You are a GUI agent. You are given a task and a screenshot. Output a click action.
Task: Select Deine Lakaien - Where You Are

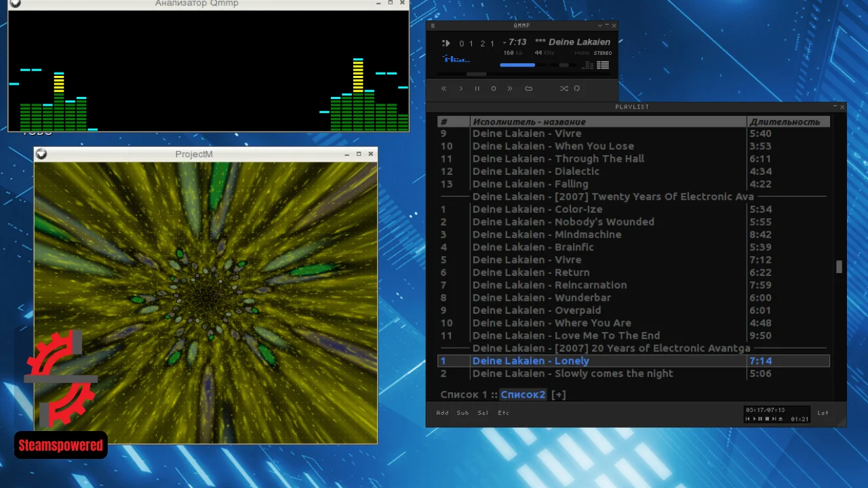tap(633, 323)
